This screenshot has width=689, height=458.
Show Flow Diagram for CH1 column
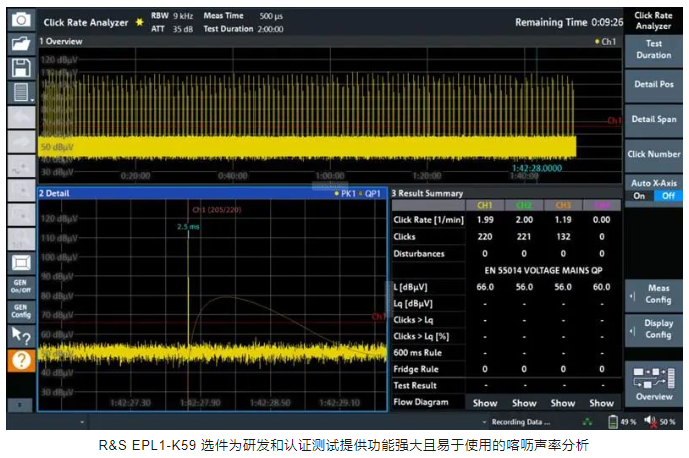point(485,403)
